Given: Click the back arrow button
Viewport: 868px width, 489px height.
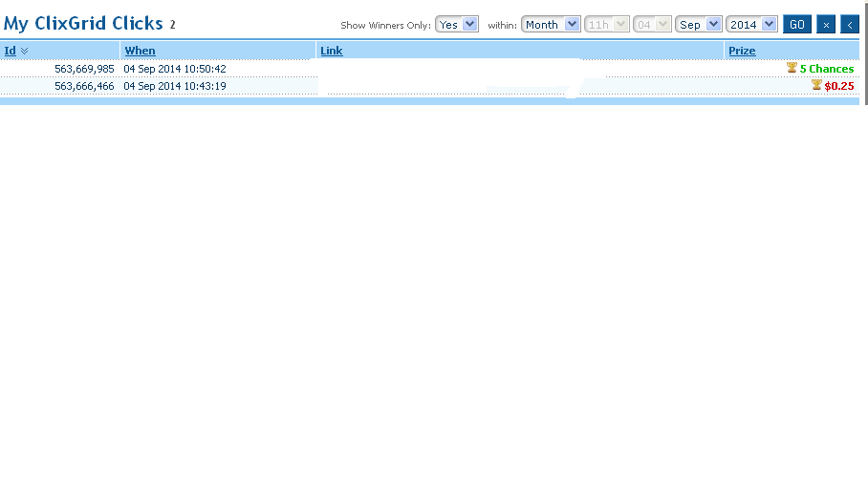Looking at the screenshot, I should [x=850, y=24].
